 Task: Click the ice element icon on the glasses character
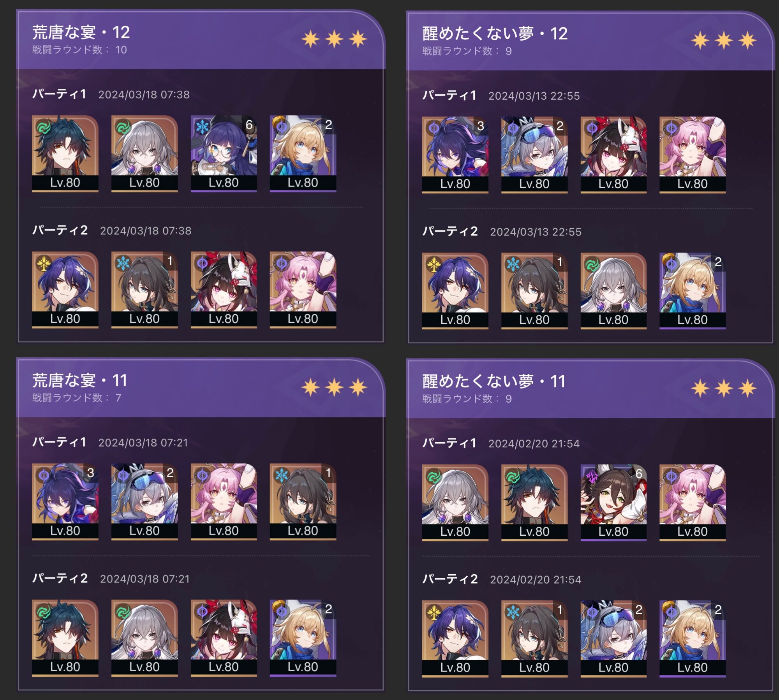click(202, 127)
